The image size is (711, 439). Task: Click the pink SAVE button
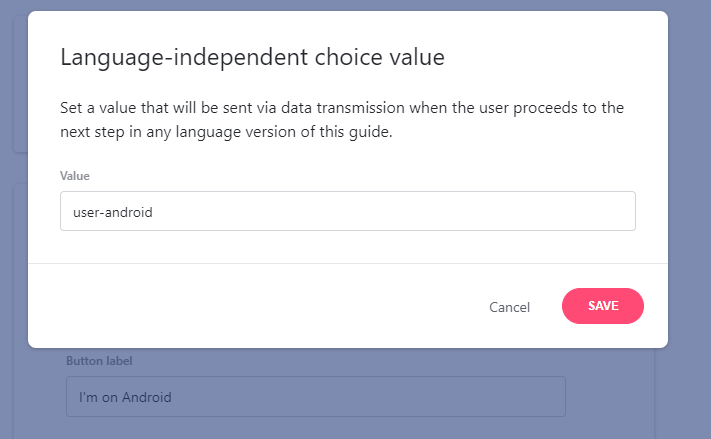click(x=603, y=306)
